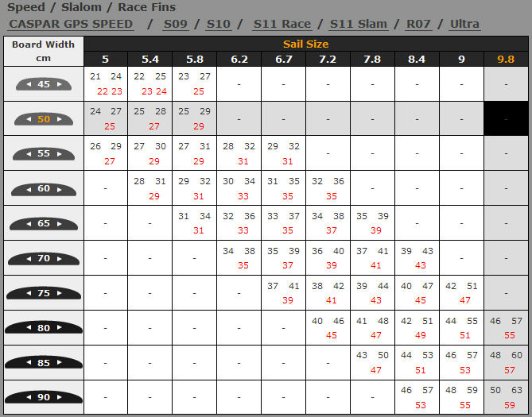Image resolution: width=532 pixels, height=417 pixels.
Task: Select board width 90 number label
Action: coord(44,397)
